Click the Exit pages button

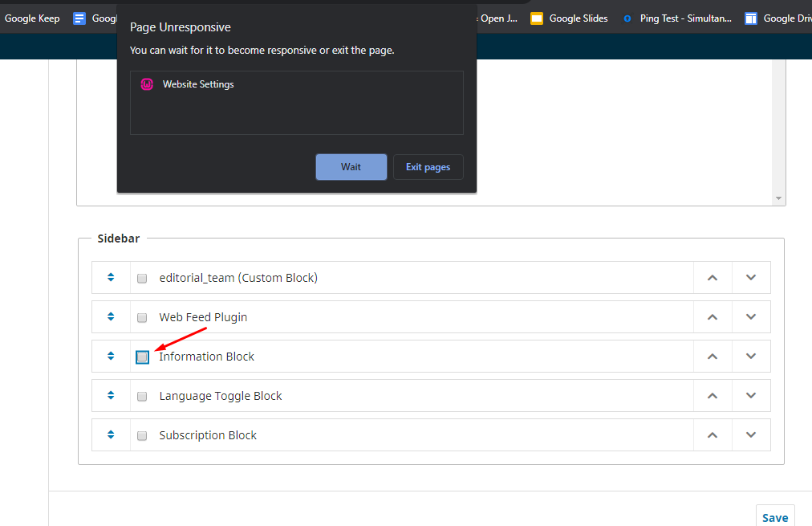(428, 167)
